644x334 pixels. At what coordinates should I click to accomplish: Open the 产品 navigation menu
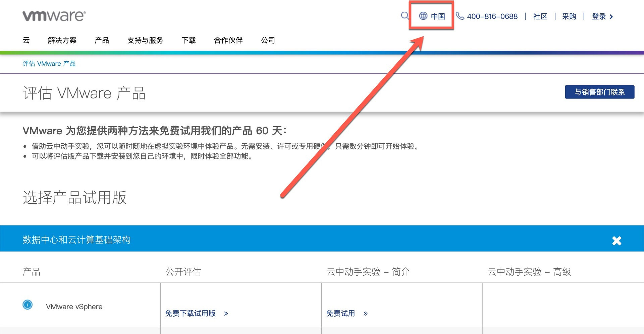click(x=102, y=41)
